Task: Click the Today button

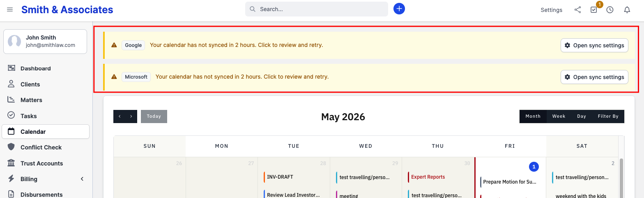Action: (154, 116)
